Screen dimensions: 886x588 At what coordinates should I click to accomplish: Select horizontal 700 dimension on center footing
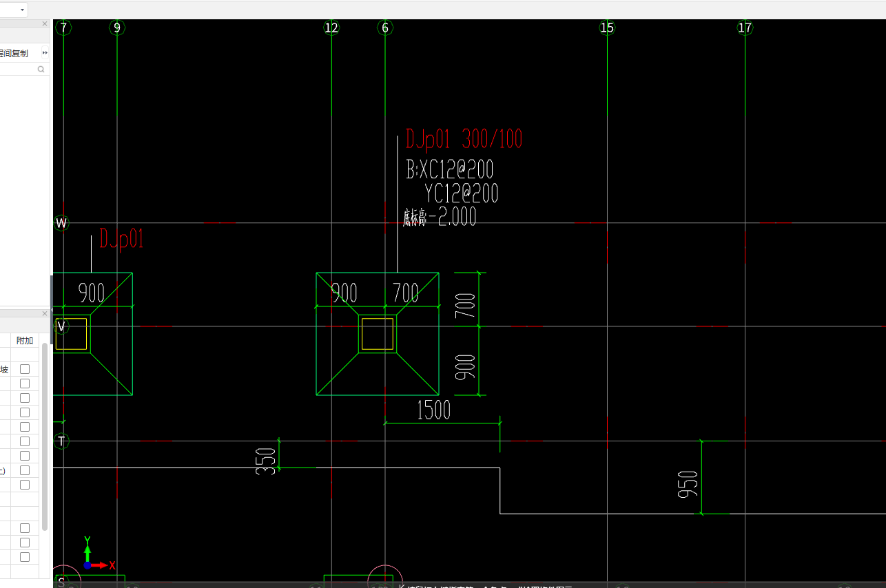(406, 293)
